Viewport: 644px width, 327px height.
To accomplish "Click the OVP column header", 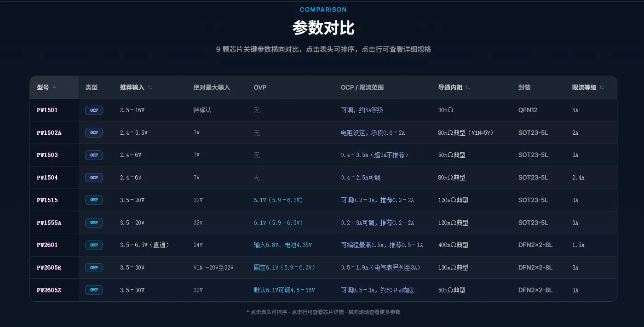I will tap(260, 87).
